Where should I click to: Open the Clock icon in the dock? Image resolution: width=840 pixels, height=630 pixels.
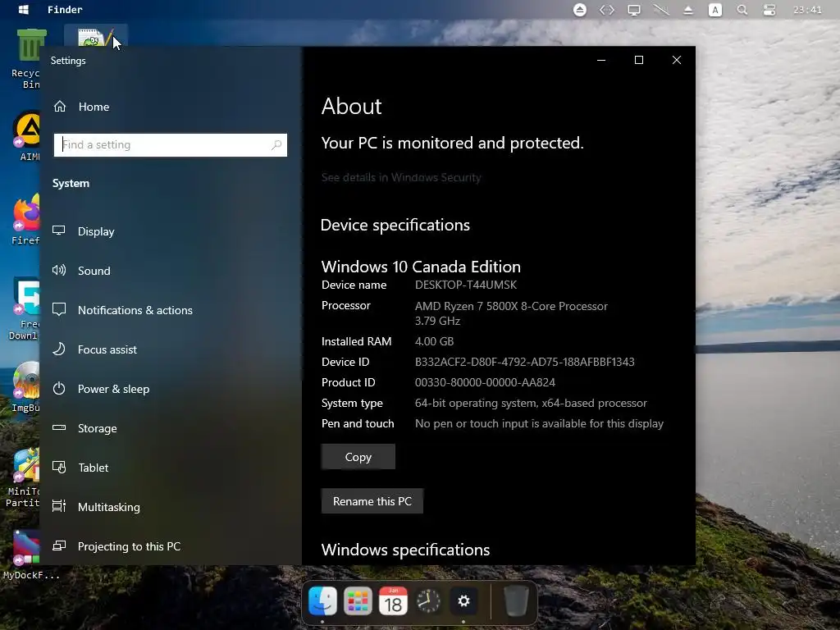[428, 601]
